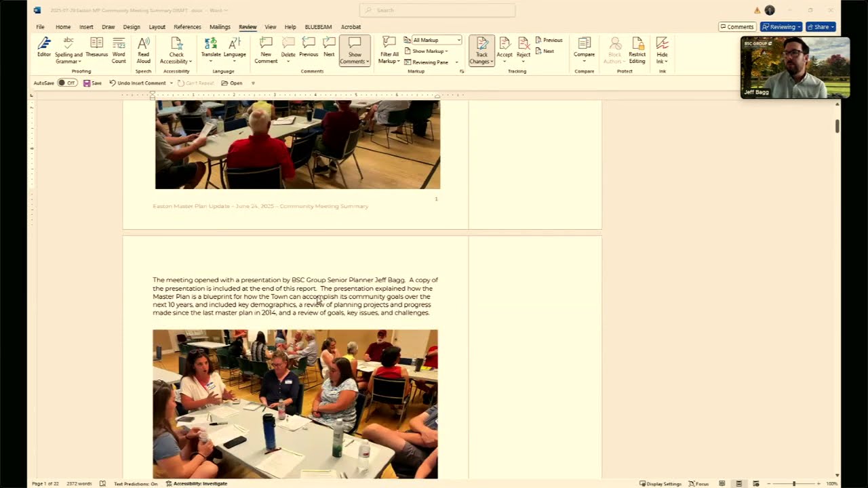Run Spelling and Grammar check
Viewport: 868px width, 488px height.
coord(68,51)
